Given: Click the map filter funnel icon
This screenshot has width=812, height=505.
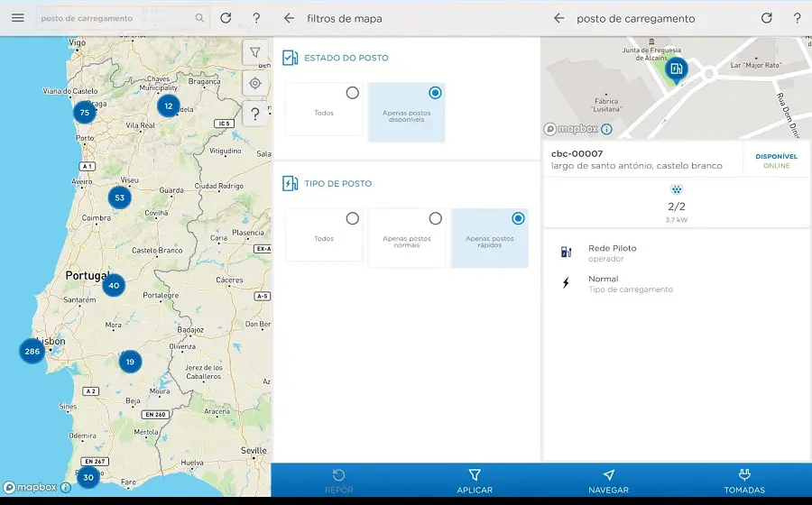Looking at the screenshot, I should tap(255, 53).
